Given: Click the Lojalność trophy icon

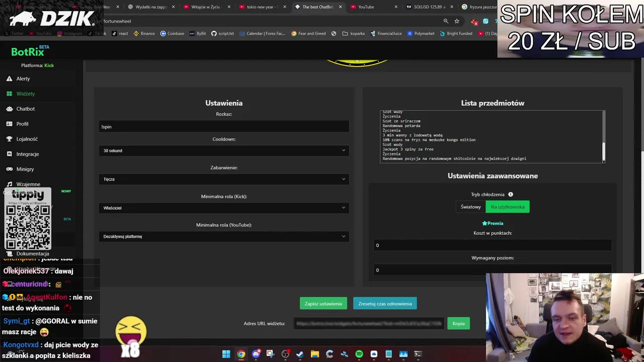Looking at the screenshot, I should click(x=10, y=139).
